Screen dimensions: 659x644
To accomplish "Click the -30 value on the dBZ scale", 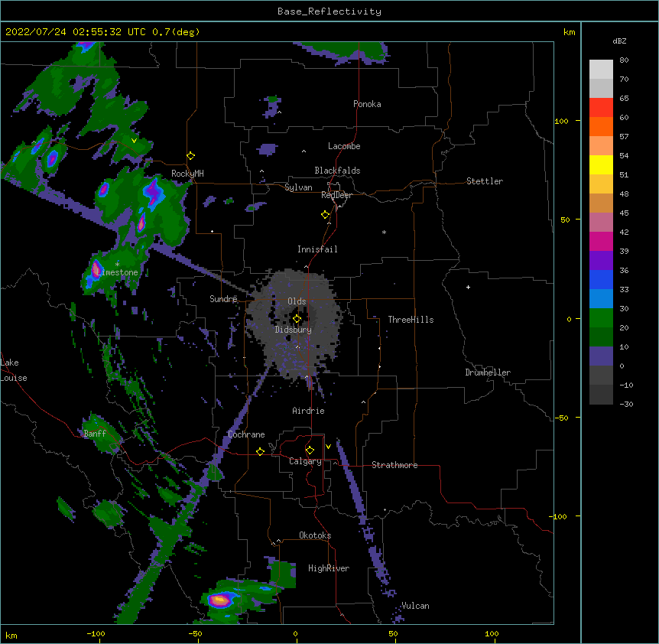I will [x=626, y=404].
